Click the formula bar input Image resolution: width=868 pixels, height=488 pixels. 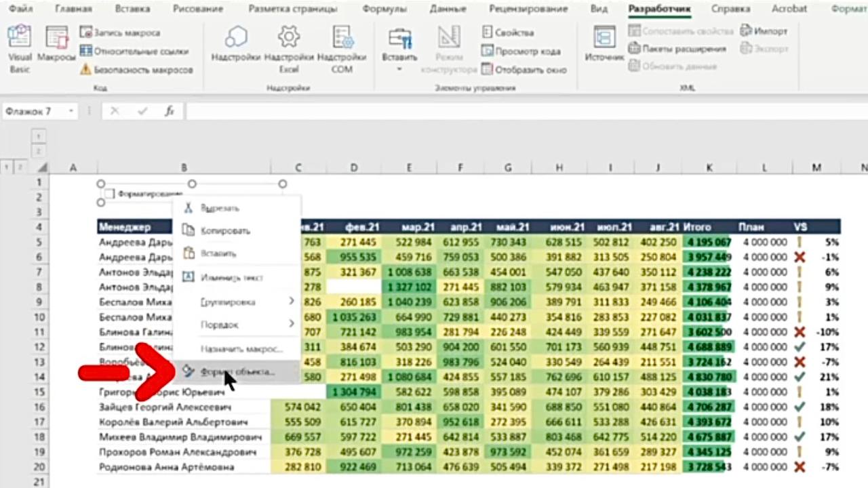[x=526, y=111]
